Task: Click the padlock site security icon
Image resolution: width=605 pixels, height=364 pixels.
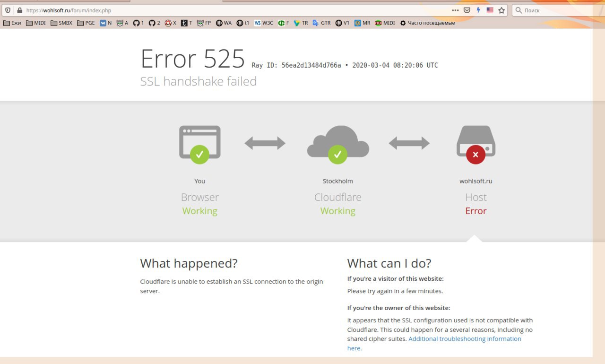Action: coord(19,10)
